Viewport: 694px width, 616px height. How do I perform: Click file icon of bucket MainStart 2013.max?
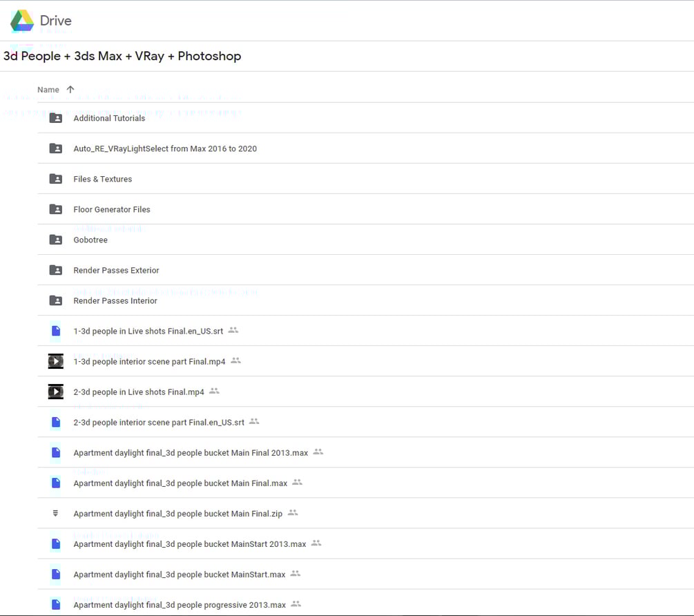[56, 544]
